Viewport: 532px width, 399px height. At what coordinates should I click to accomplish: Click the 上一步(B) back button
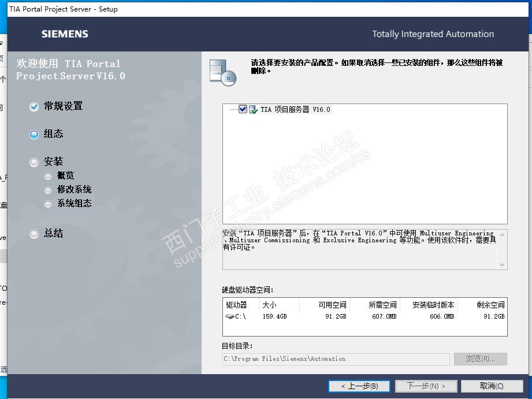[x=359, y=386]
